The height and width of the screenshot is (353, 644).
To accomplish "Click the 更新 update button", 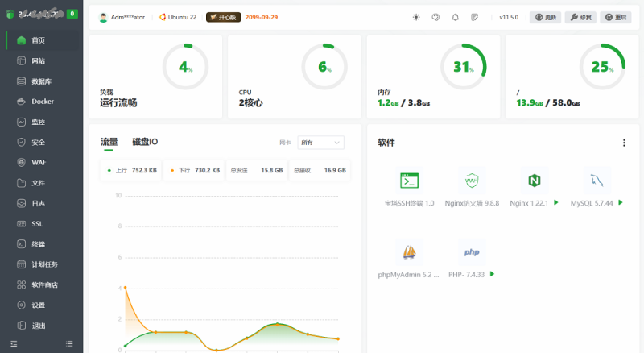I will pos(546,17).
